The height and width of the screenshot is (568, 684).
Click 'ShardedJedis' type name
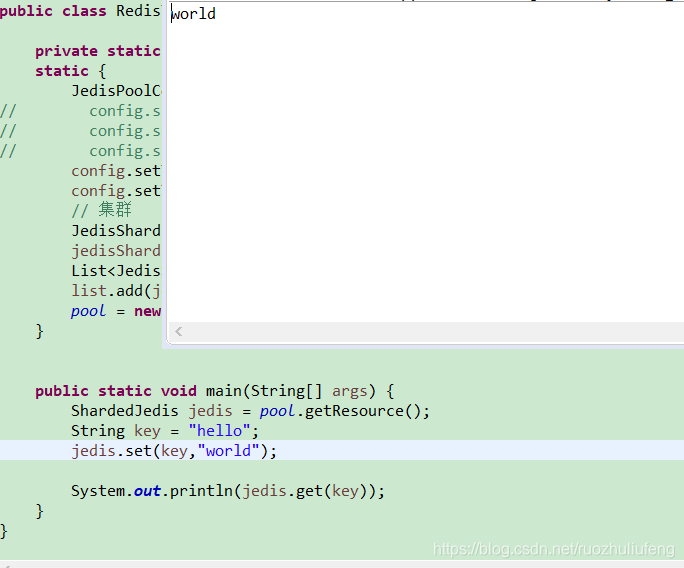(125, 411)
